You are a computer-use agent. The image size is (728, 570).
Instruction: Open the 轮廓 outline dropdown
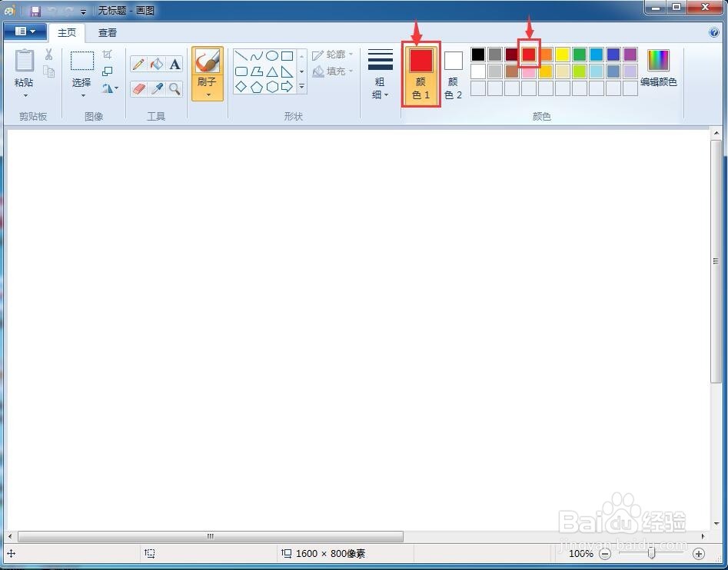pyautogui.click(x=332, y=55)
